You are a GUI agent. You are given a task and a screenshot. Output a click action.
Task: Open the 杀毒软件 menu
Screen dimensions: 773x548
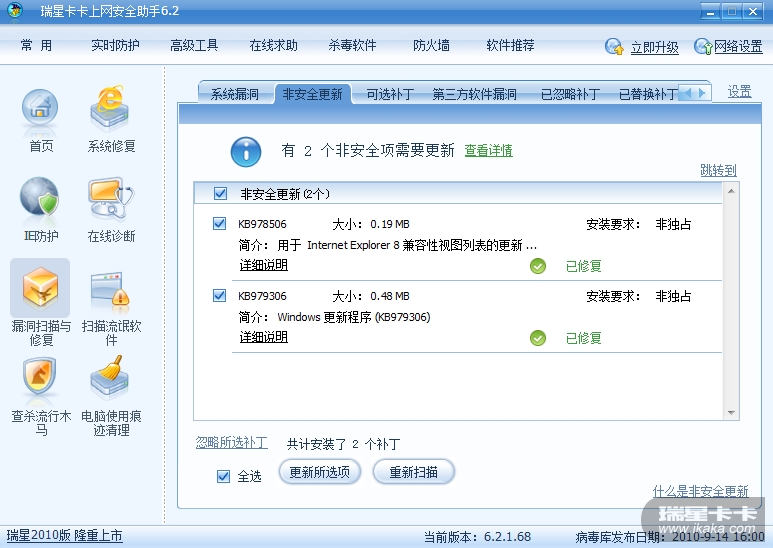pyautogui.click(x=352, y=45)
